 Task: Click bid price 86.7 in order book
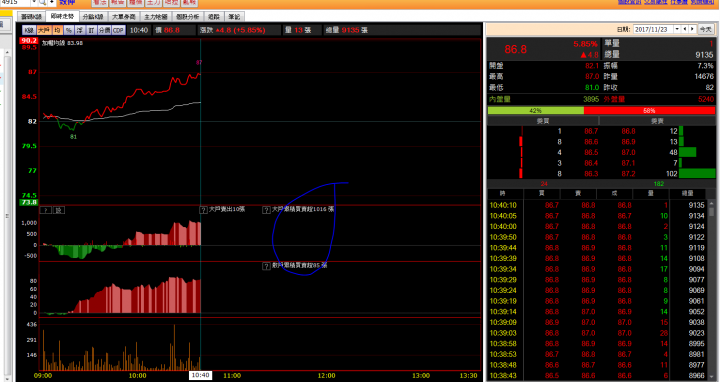(591, 131)
